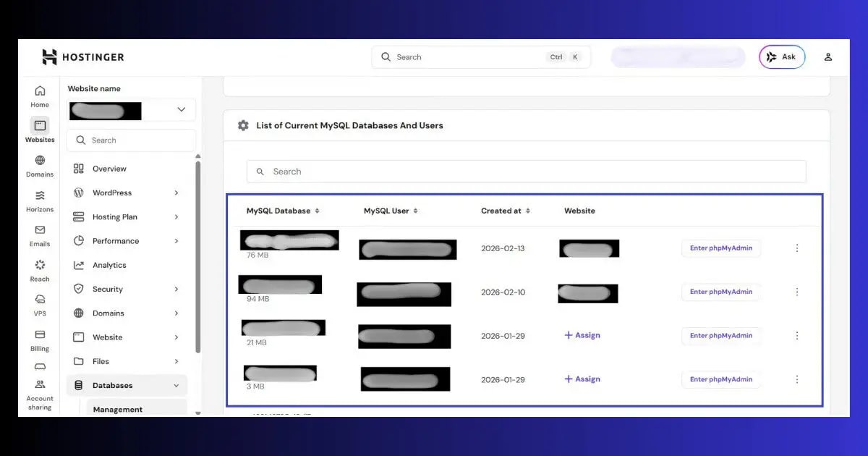Click the user profile icon
868x456 pixels.
(x=828, y=57)
